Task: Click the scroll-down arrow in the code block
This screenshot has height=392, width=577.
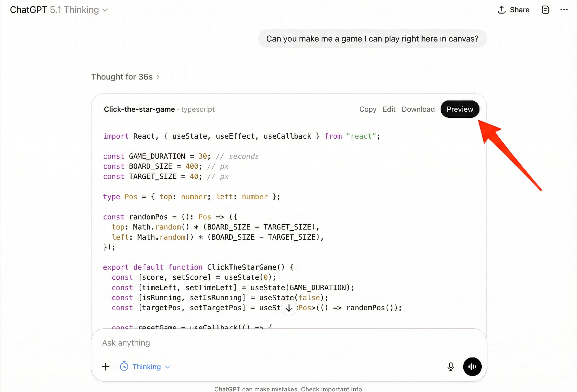Action: [289, 308]
